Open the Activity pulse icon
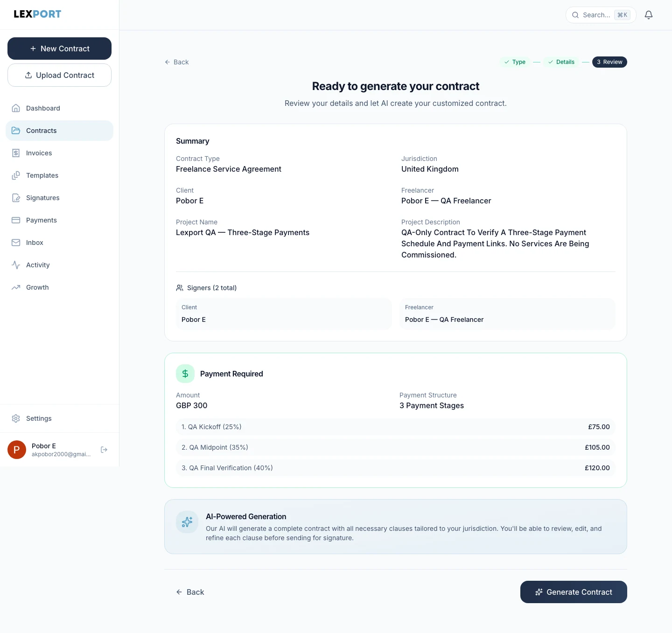 (x=16, y=265)
